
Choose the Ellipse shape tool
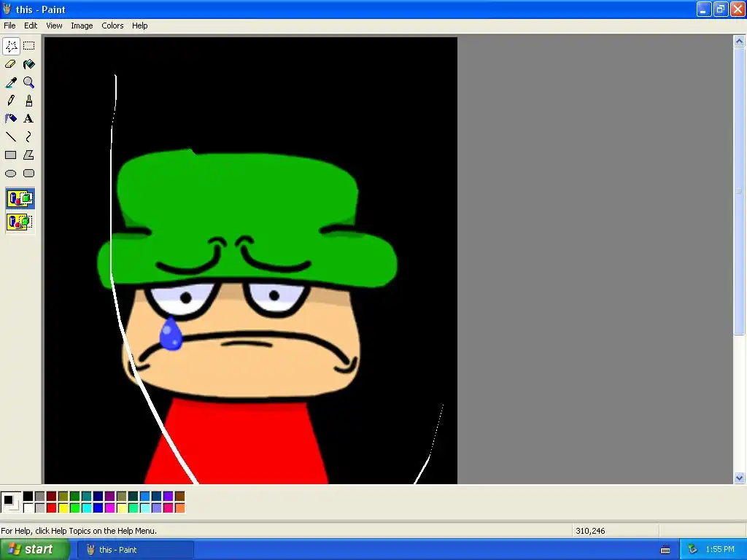[x=11, y=174]
